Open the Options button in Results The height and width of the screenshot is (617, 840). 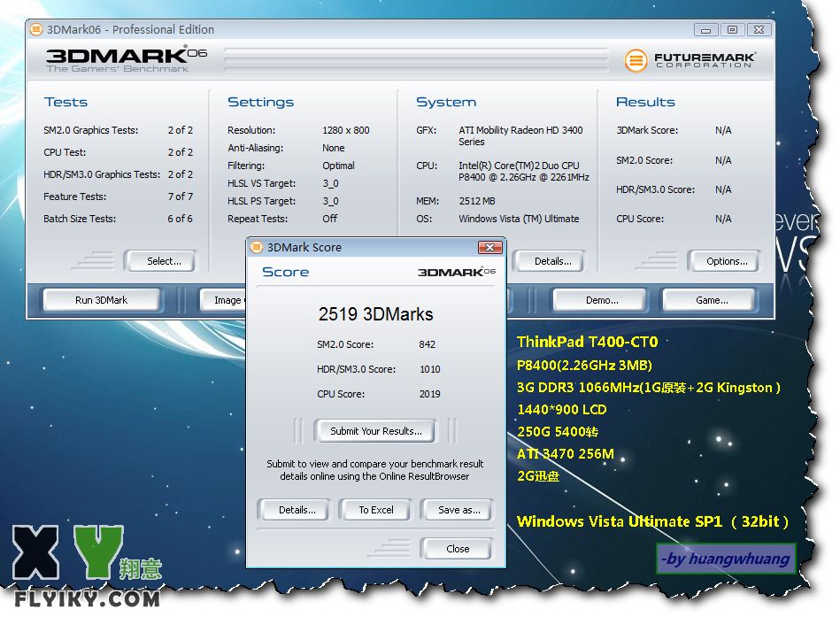(724, 261)
